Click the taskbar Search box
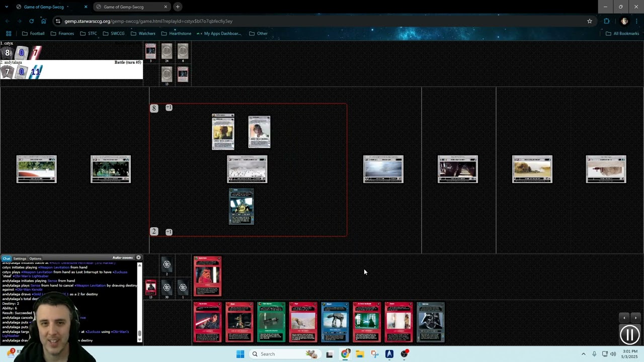644x362 pixels. (x=284, y=354)
